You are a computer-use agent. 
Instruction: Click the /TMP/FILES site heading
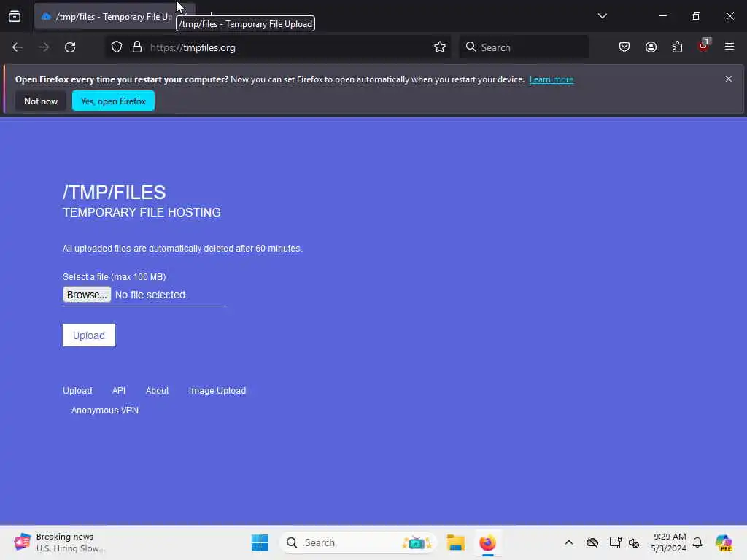tap(115, 192)
